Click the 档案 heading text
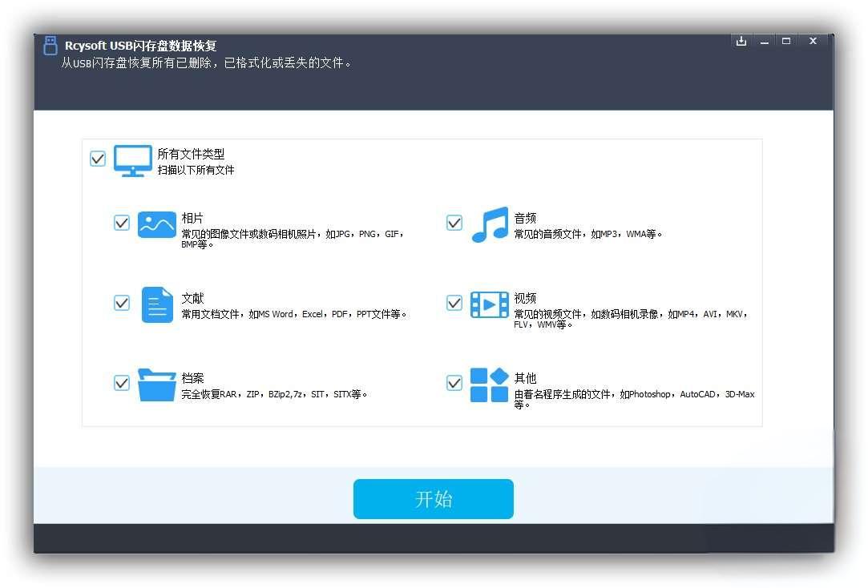Screen dimensions: 868x588 pos(192,378)
